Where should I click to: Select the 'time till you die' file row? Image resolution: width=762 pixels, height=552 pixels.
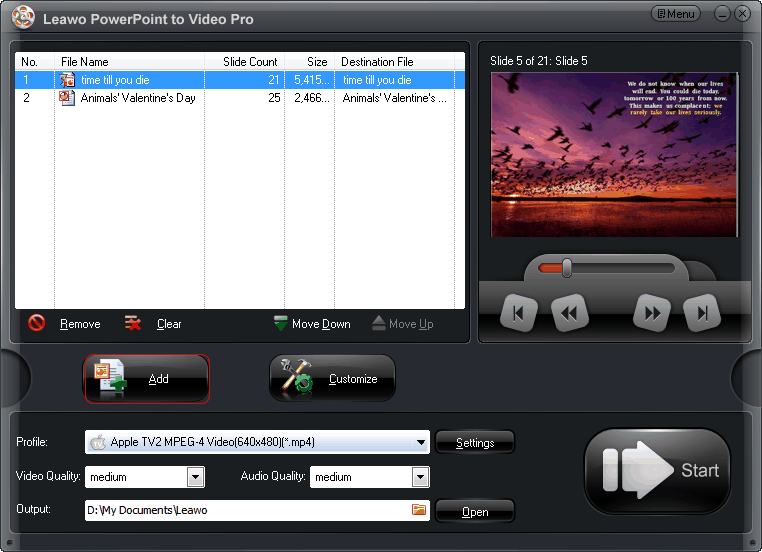(240, 80)
